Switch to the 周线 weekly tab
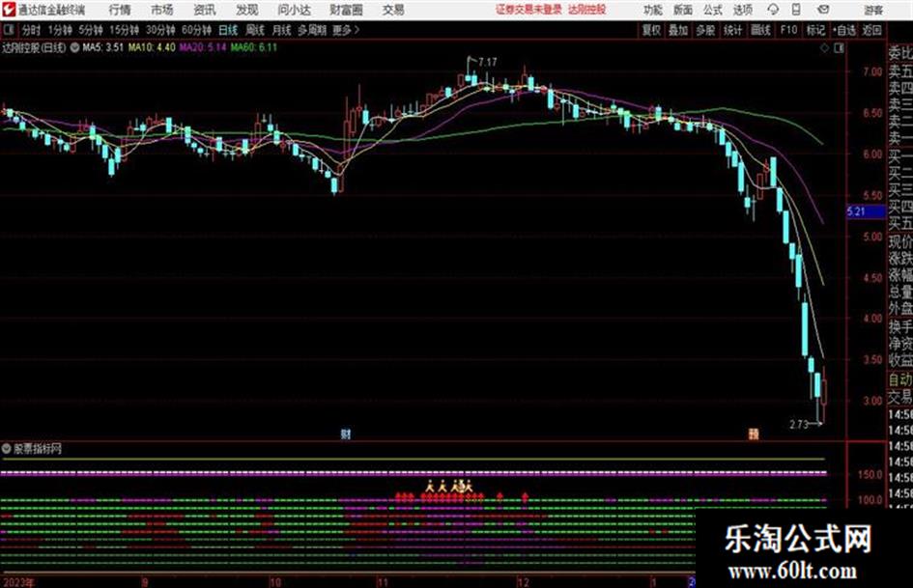913x588 pixels. tap(255, 30)
